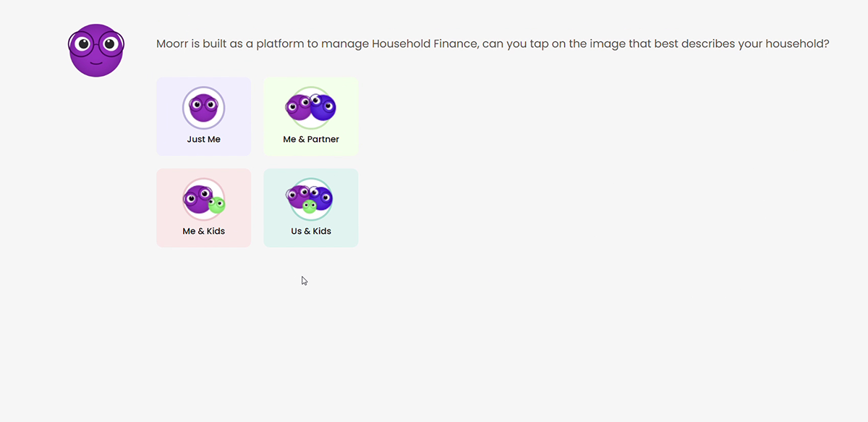The image size is (868, 422).
Task: Tap the Us & Kids family icon
Action: click(x=311, y=199)
